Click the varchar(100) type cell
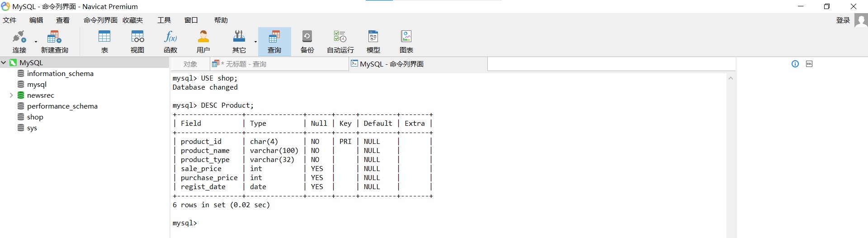 (x=274, y=151)
